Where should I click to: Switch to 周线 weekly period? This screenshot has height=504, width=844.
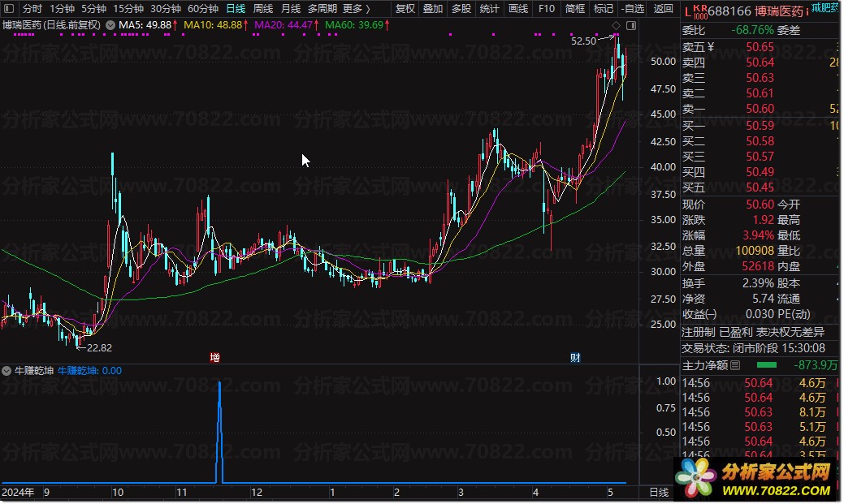click(263, 9)
